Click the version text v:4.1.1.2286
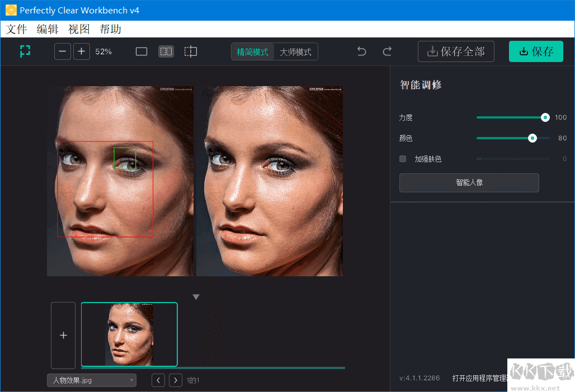This screenshot has height=392, width=575. 420,378
